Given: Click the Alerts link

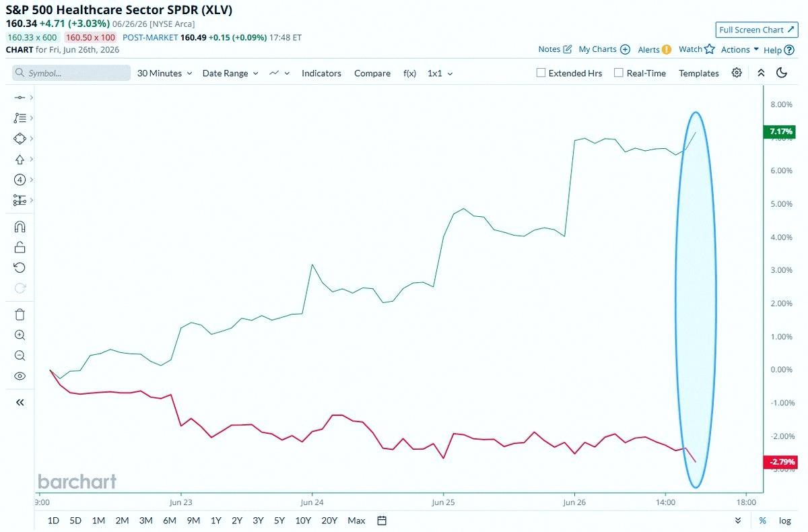Looking at the screenshot, I should click(649, 49).
